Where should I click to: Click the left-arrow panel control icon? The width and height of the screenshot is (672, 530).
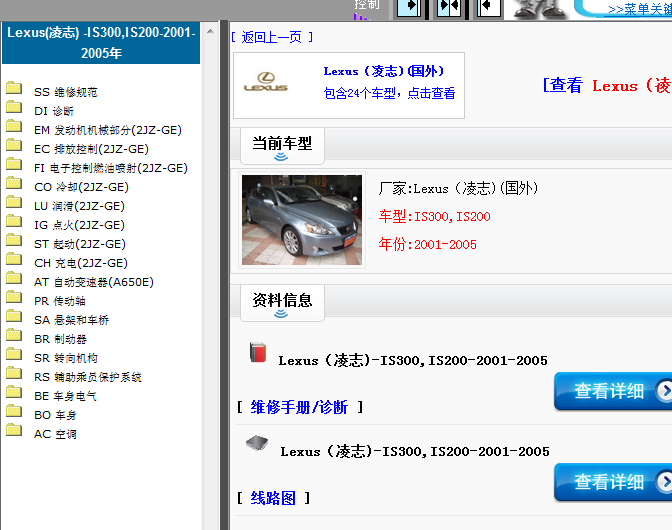coord(489,8)
